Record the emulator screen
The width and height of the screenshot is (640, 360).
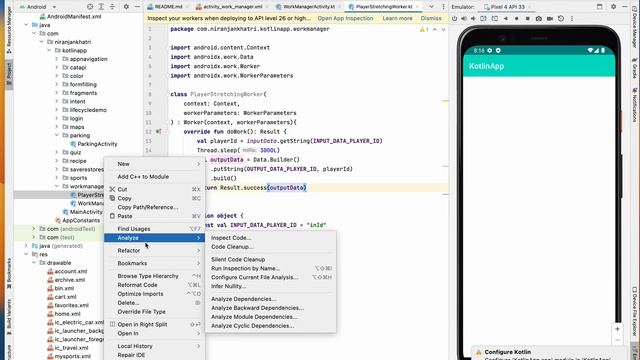point(550,18)
